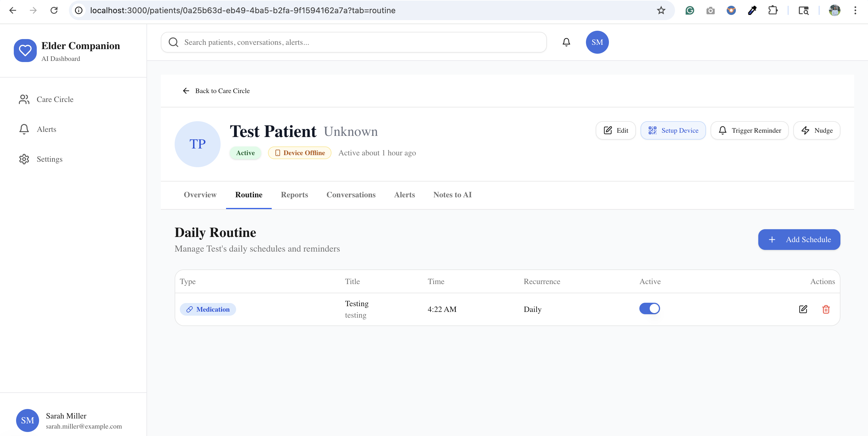Viewport: 868px width, 436px height.
Task: Click the notification bell icon in header
Action: [x=566, y=42]
